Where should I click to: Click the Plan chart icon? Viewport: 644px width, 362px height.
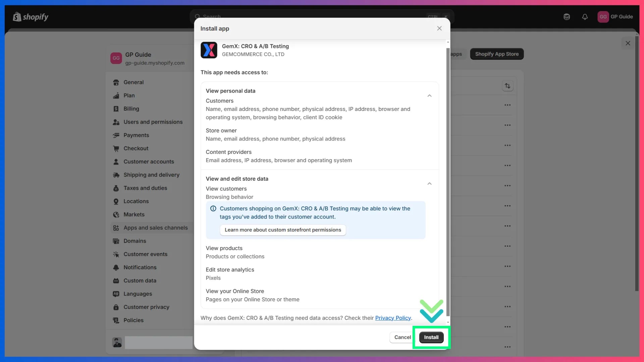pyautogui.click(x=116, y=96)
